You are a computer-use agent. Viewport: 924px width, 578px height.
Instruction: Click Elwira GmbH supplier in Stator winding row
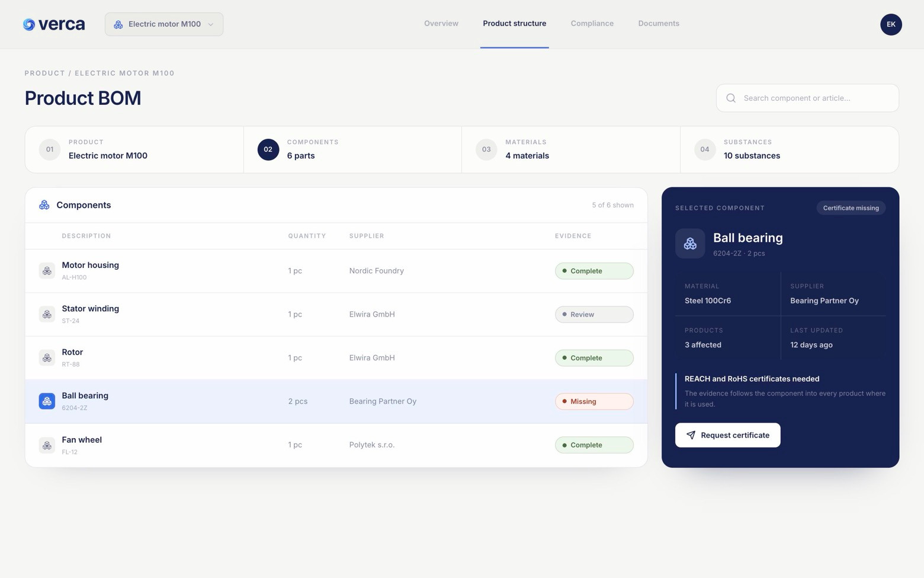click(372, 314)
